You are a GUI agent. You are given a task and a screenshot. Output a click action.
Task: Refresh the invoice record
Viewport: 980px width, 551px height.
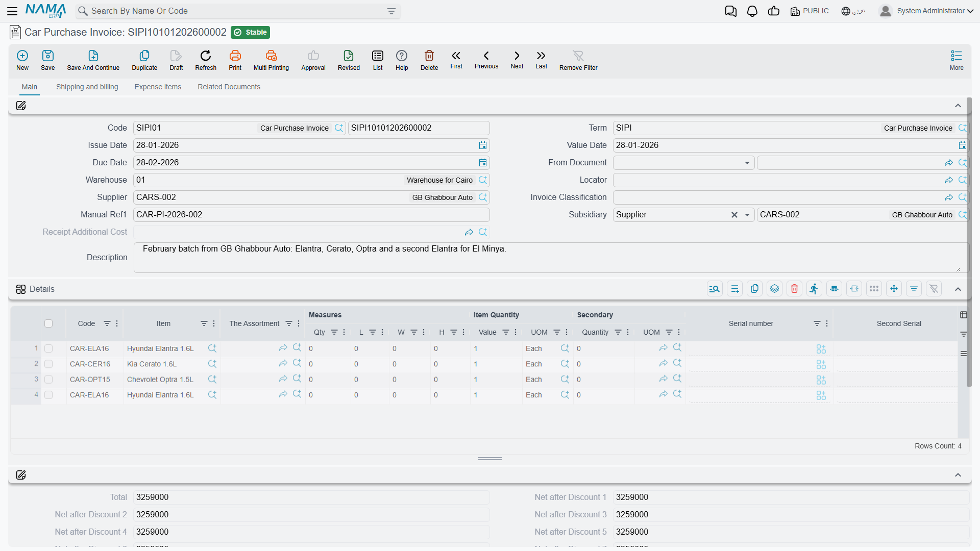[206, 60]
